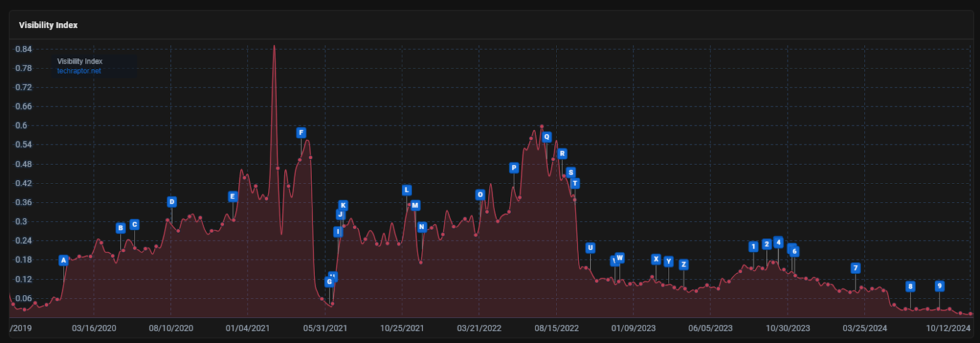980x343 pixels.
Task: Open event pin labeled E
Action: click(232, 197)
